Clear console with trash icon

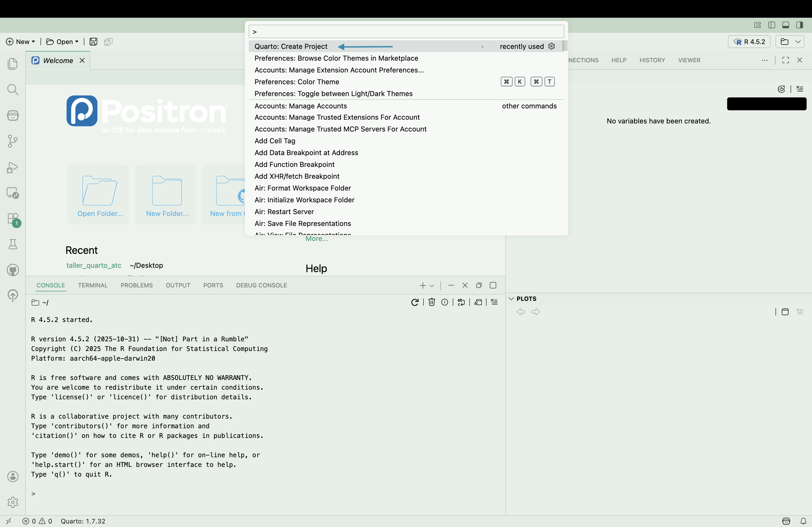pos(432,302)
